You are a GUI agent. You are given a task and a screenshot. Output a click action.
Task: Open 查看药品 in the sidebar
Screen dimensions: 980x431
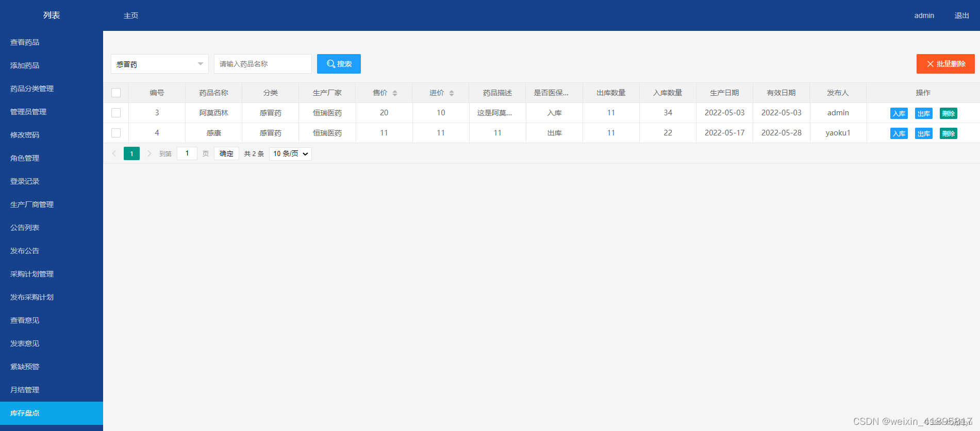coord(52,42)
